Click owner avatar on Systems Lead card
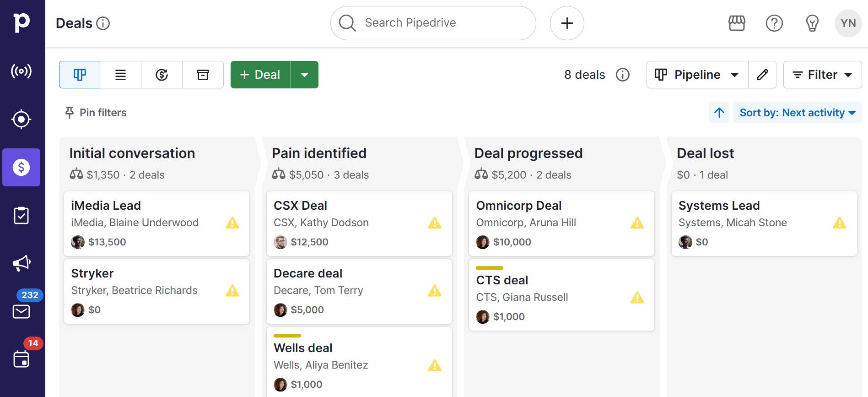The width and height of the screenshot is (868, 397). pyautogui.click(x=685, y=242)
